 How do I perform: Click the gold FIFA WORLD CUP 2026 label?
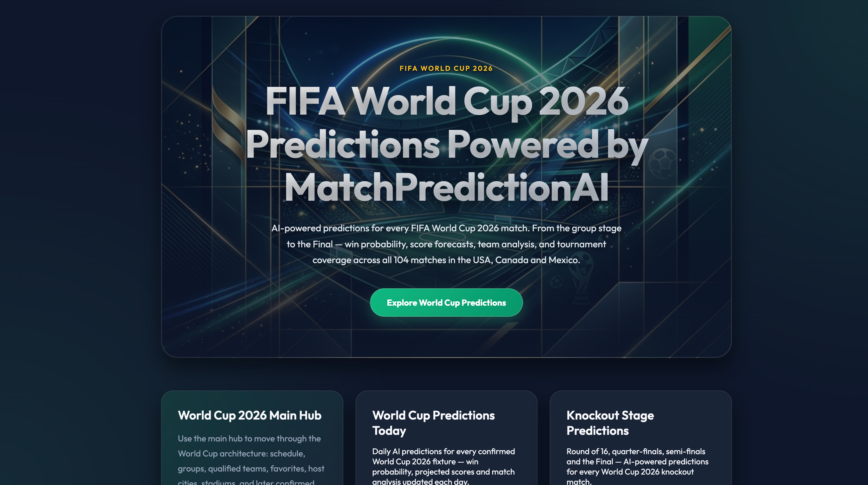446,68
